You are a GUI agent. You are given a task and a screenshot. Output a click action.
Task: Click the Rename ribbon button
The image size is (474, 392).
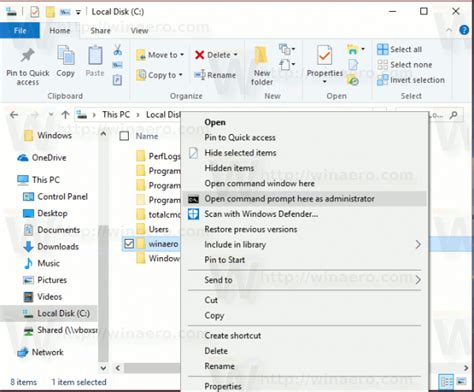pos(215,75)
